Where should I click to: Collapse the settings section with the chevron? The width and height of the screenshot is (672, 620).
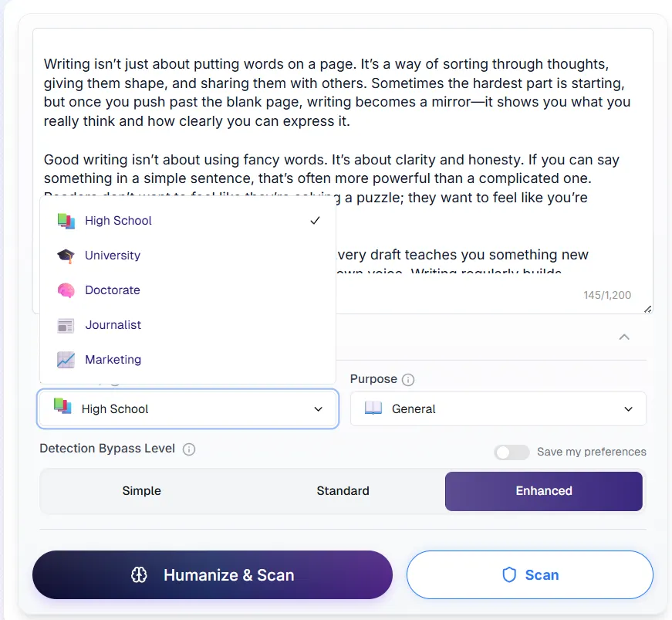pyautogui.click(x=624, y=337)
